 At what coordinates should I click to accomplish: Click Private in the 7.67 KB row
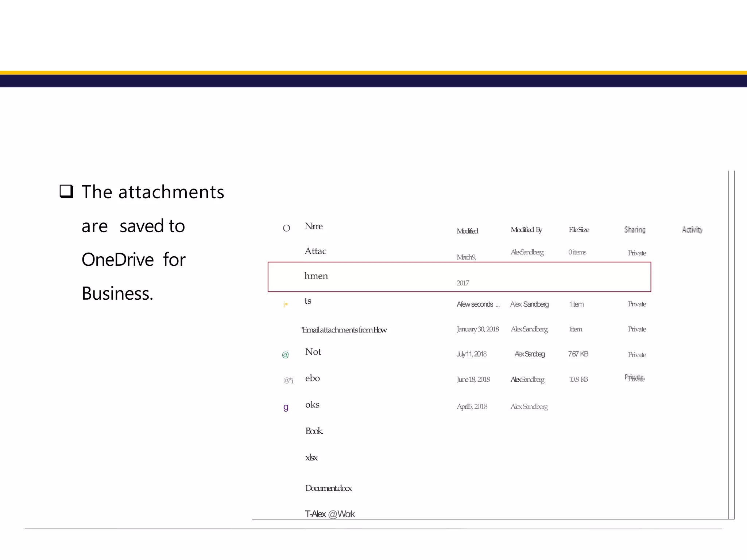tap(637, 355)
